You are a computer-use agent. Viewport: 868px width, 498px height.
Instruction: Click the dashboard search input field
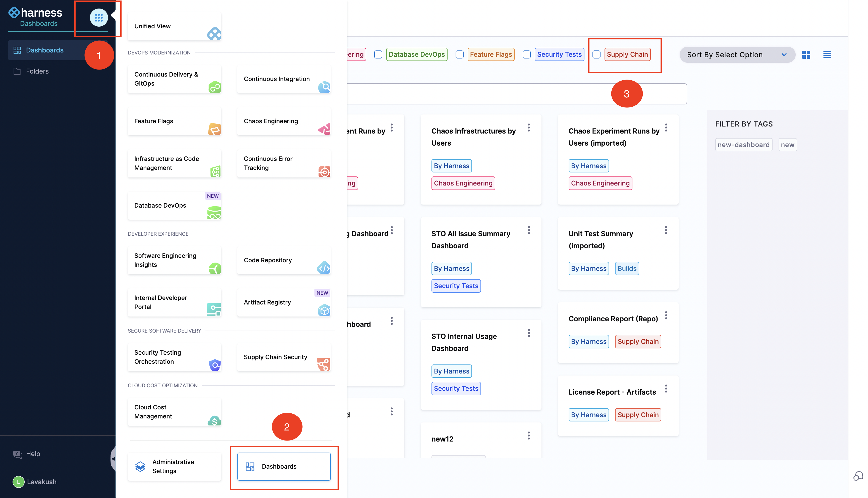[x=479, y=94]
